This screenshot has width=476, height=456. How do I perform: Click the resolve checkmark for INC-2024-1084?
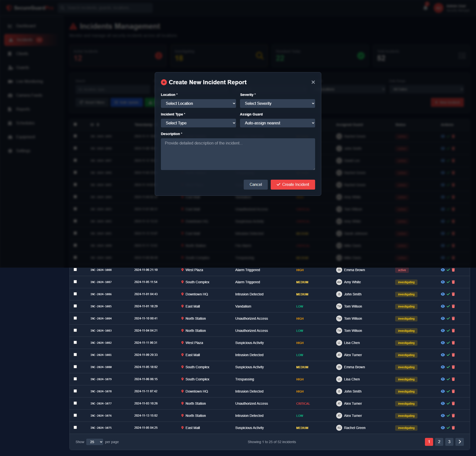tap(448, 318)
